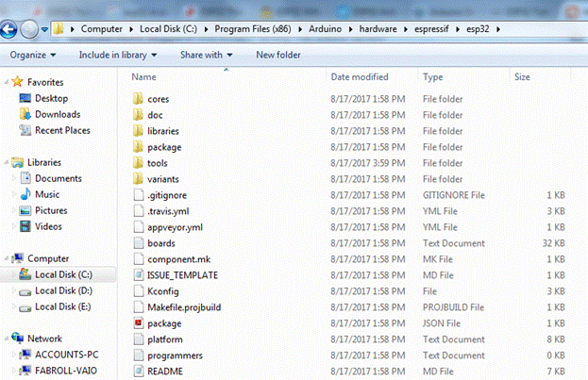Select the .gitignore file icon
This screenshot has width=588, height=380.
point(139,195)
